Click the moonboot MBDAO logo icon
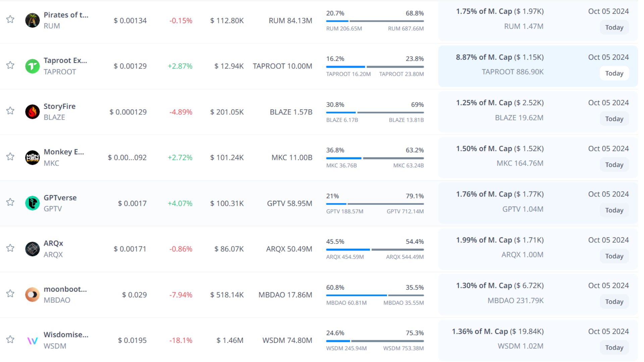This screenshot has height=362, width=644. pyautogui.click(x=33, y=295)
